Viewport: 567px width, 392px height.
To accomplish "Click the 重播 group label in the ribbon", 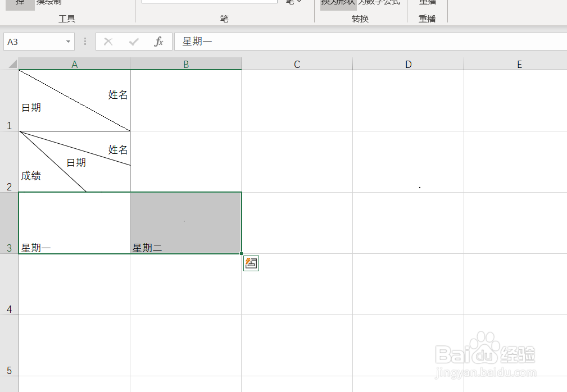I will (427, 19).
